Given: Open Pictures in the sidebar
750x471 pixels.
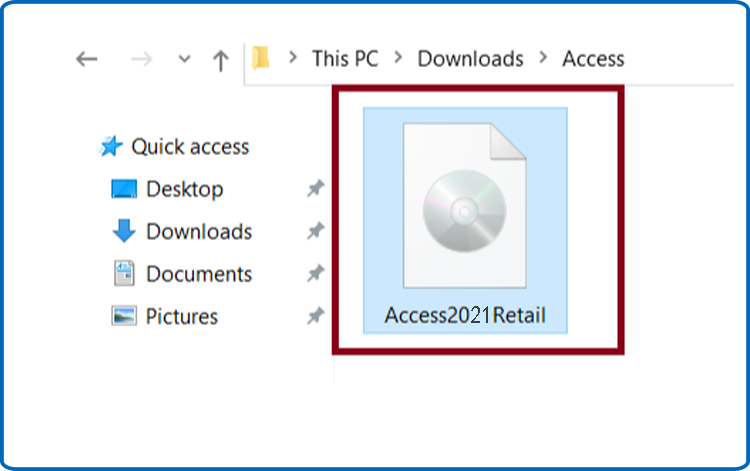Looking at the screenshot, I should click(x=182, y=317).
